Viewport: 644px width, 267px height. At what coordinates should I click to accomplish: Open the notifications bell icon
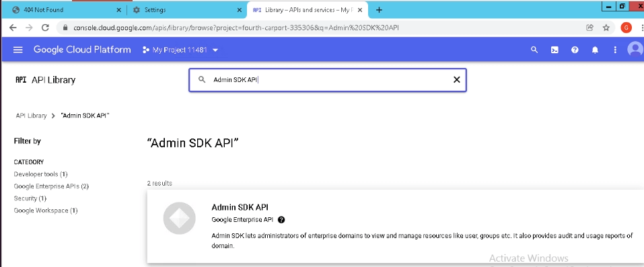coord(595,50)
